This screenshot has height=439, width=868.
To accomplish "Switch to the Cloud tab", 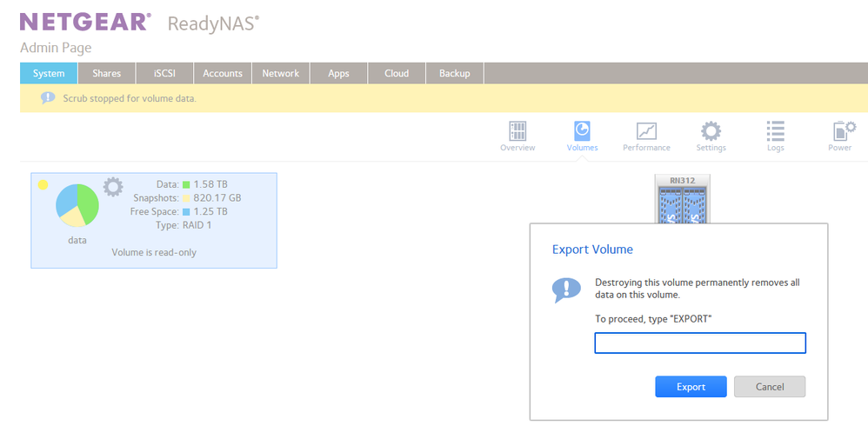I will point(397,74).
